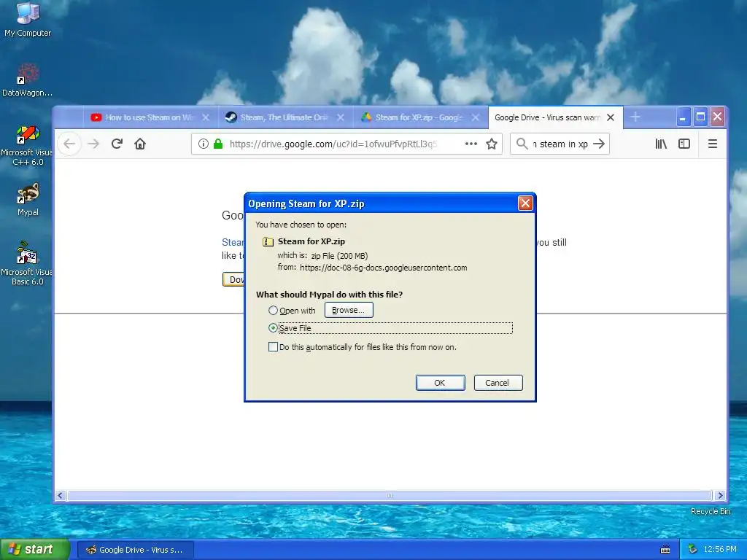747x560 pixels.
Task: Open the Windows start menu
Action: coord(35,550)
